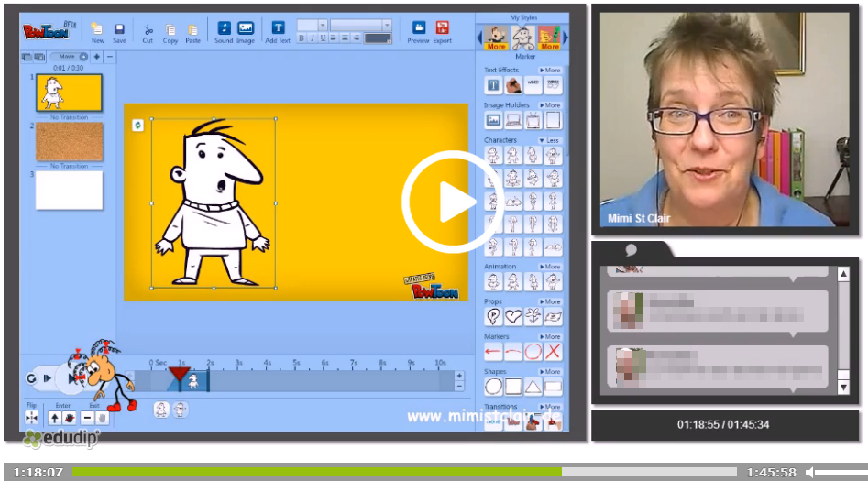Image resolution: width=868 pixels, height=503 pixels.
Task: Expand Text Effects with More
Action: 550,71
